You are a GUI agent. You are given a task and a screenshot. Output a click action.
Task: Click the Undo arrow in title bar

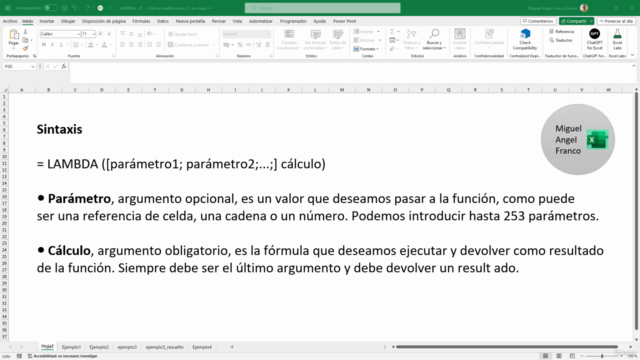pyautogui.click(x=74, y=8)
